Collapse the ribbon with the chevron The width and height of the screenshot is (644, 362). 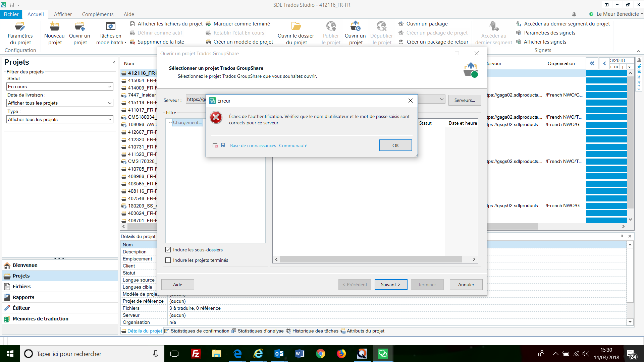point(638,51)
